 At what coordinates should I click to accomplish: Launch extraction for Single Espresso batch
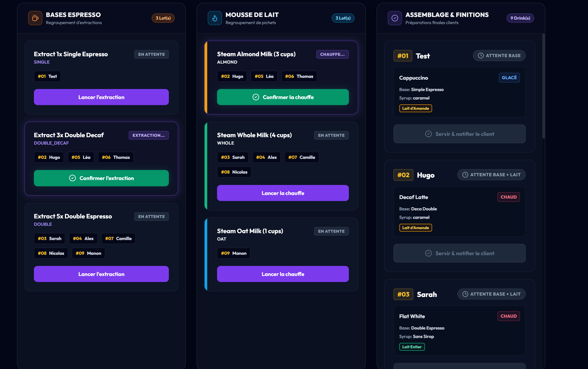point(101,97)
